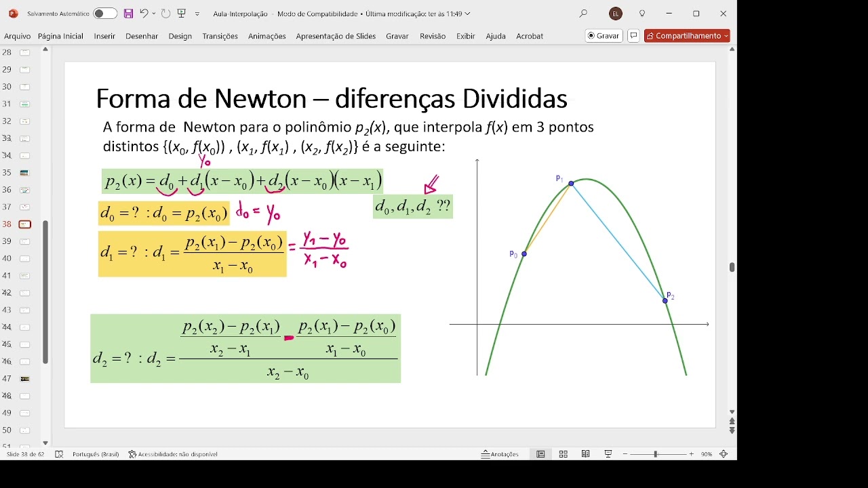868x488 pixels.
Task: Click the p2(x) formula green box
Action: point(242,181)
